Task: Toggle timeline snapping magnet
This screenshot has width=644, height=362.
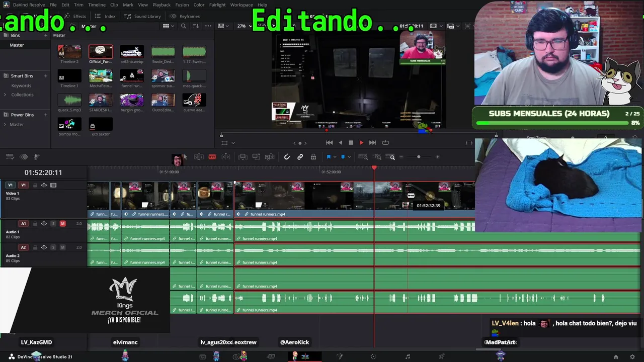Action: click(287, 157)
